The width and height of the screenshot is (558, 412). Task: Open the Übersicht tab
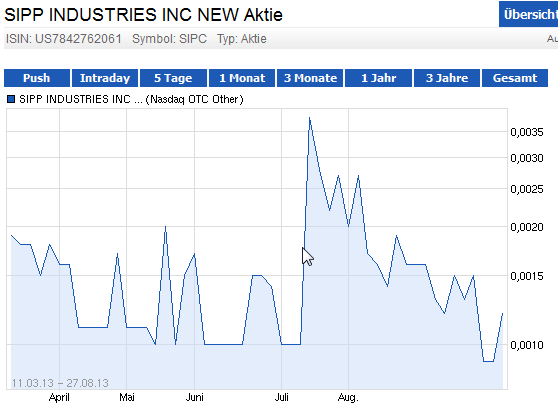coord(529,14)
